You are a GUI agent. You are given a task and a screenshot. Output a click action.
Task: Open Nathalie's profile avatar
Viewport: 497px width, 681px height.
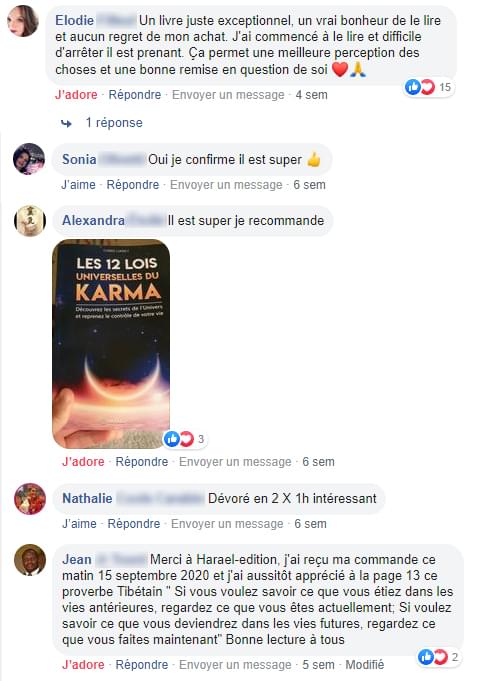[x=30, y=499]
